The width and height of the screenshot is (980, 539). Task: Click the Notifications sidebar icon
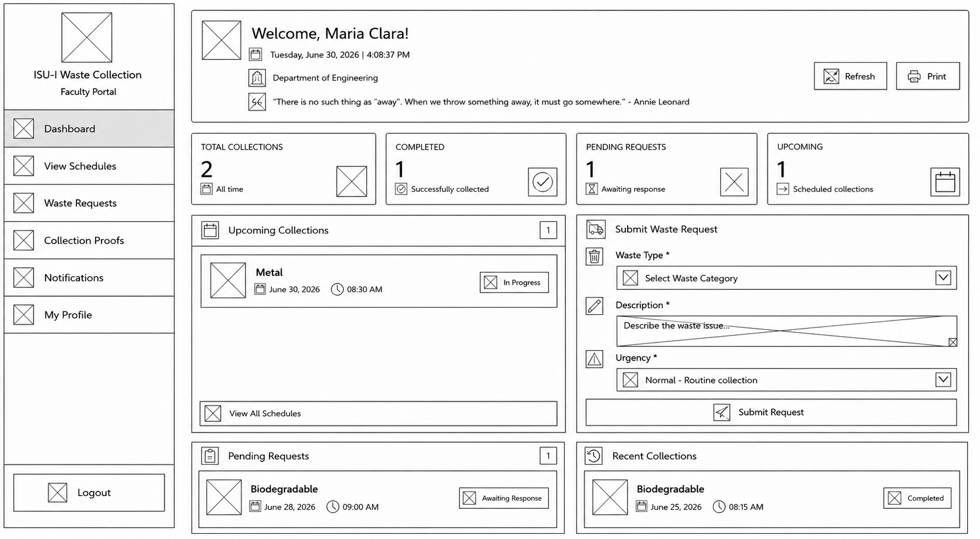click(24, 278)
